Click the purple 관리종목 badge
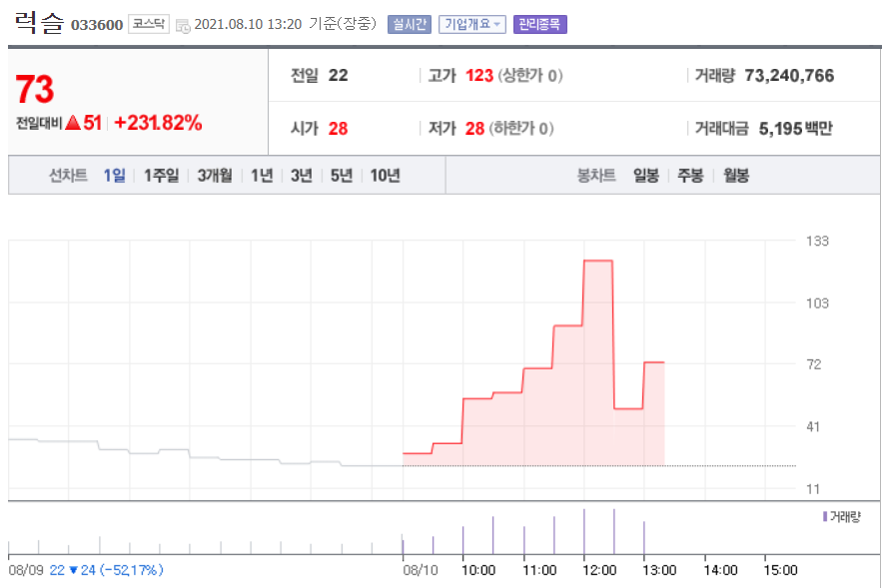The height and width of the screenshot is (588, 882). (539, 24)
